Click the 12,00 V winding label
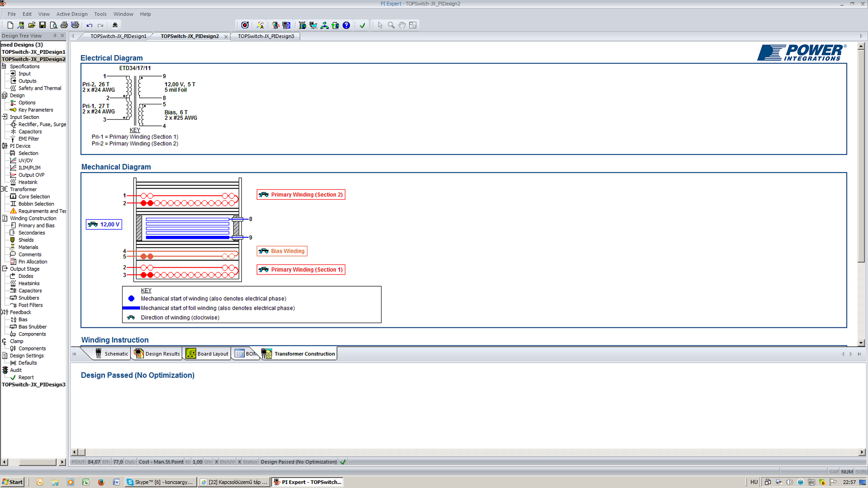868x488 pixels. (104, 224)
